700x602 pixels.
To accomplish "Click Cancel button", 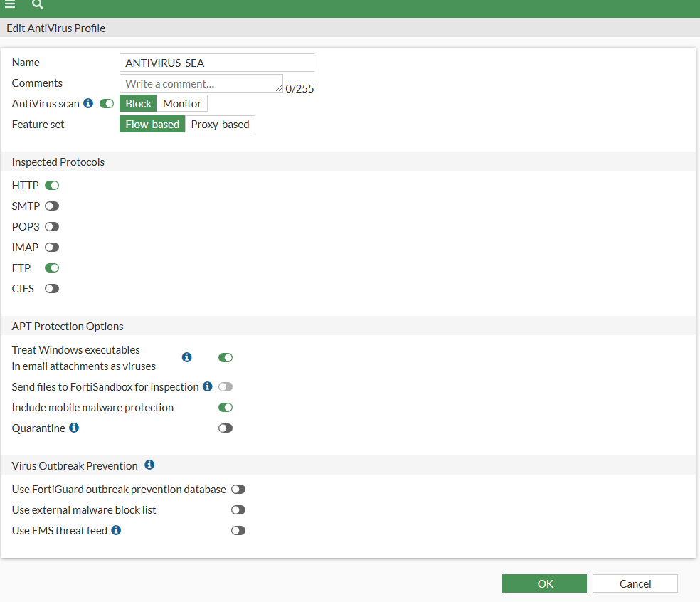I will point(635,583).
